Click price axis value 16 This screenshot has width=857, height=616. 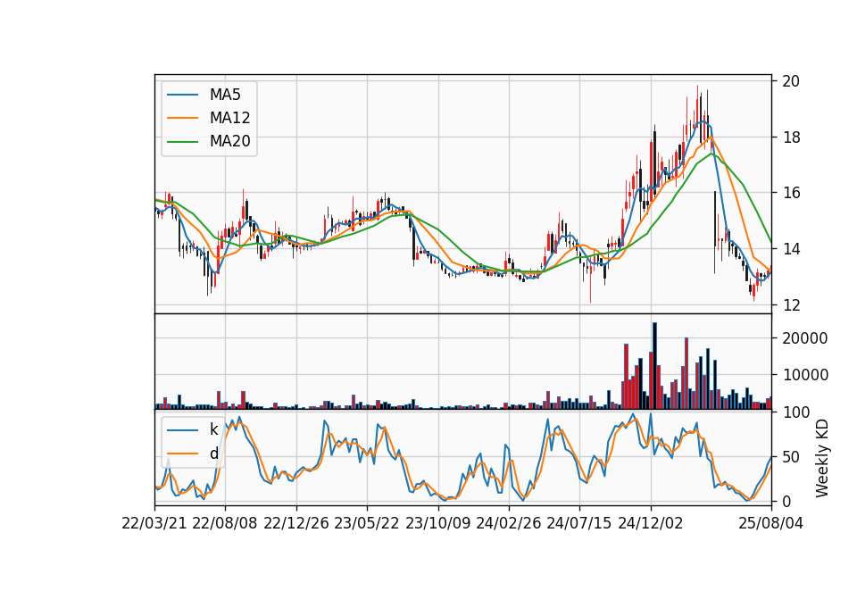coord(791,193)
